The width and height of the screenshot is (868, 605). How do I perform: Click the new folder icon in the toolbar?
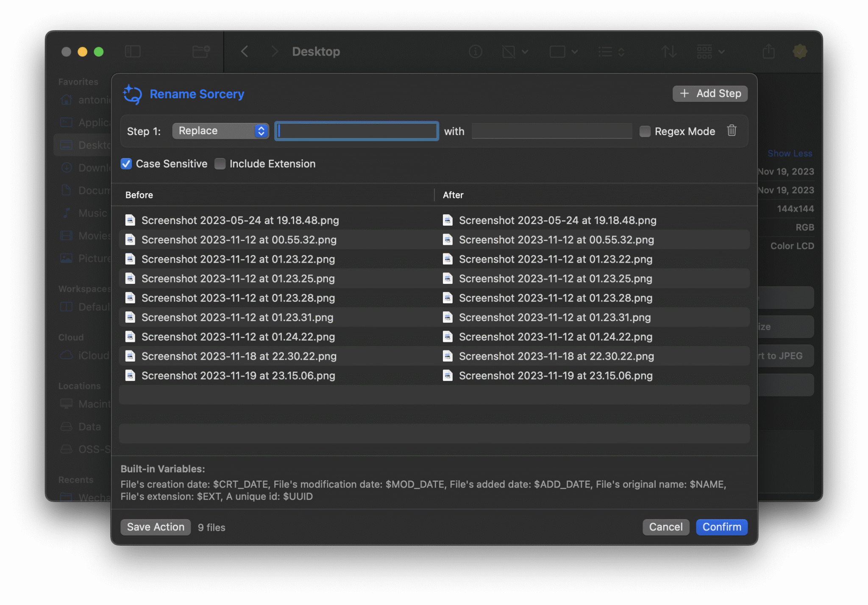201,51
